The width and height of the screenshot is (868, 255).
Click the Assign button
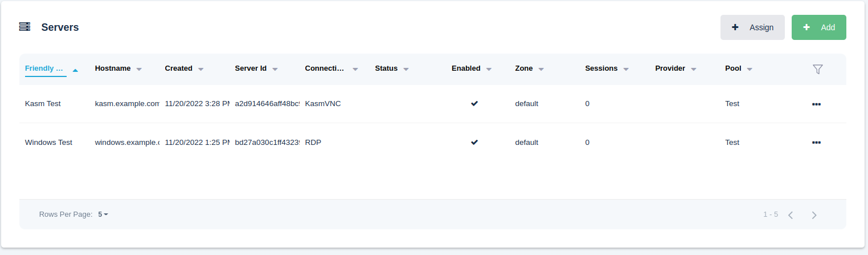tap(752, 27)
